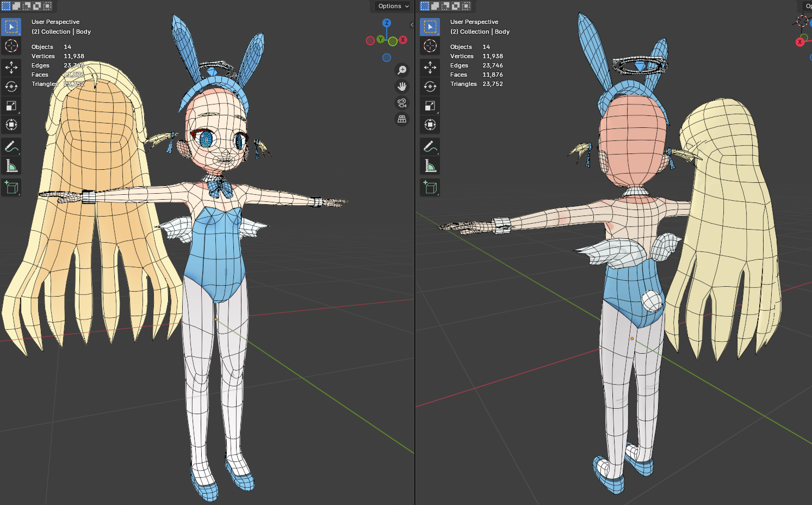812x505 pixels.
Task: Click Add Cube tool in left viewport
Action: coord(11,187)
